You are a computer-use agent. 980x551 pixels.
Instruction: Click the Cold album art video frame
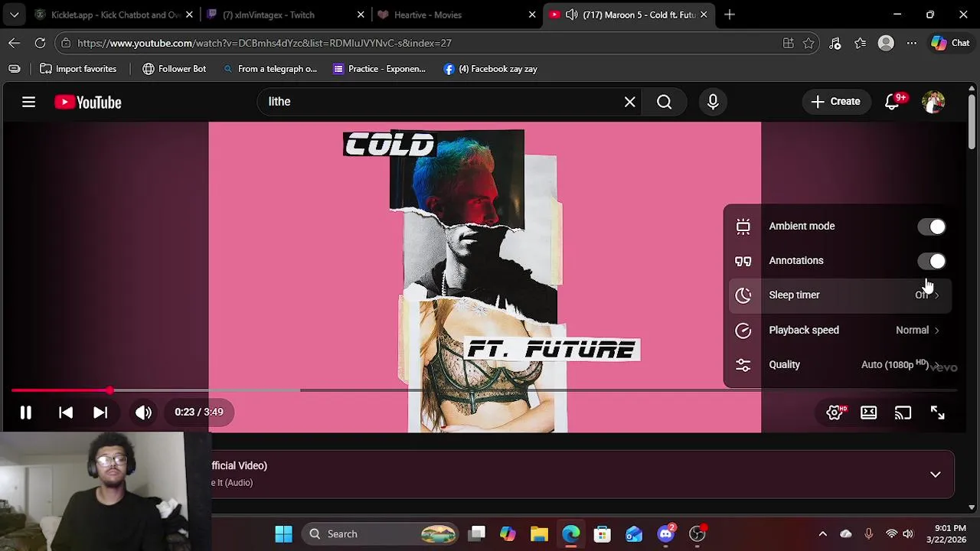[x=485, y=277]
